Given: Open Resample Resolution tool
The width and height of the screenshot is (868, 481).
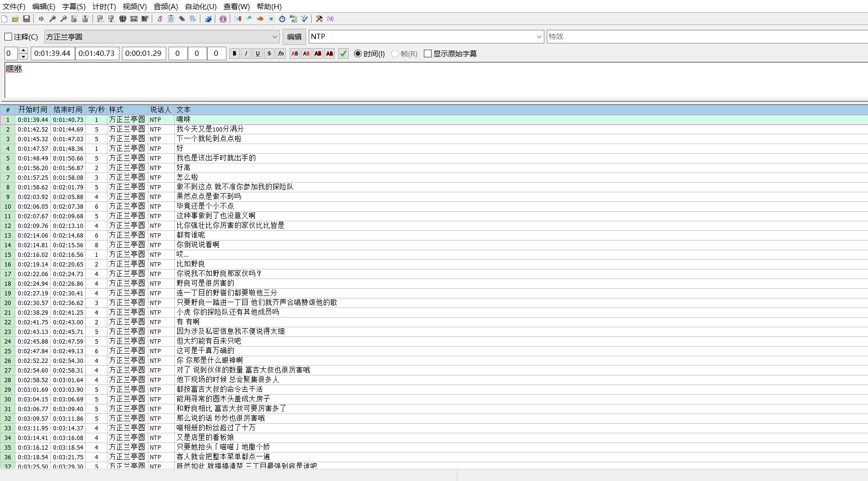Looking at the screenshot, I should 271,19.
